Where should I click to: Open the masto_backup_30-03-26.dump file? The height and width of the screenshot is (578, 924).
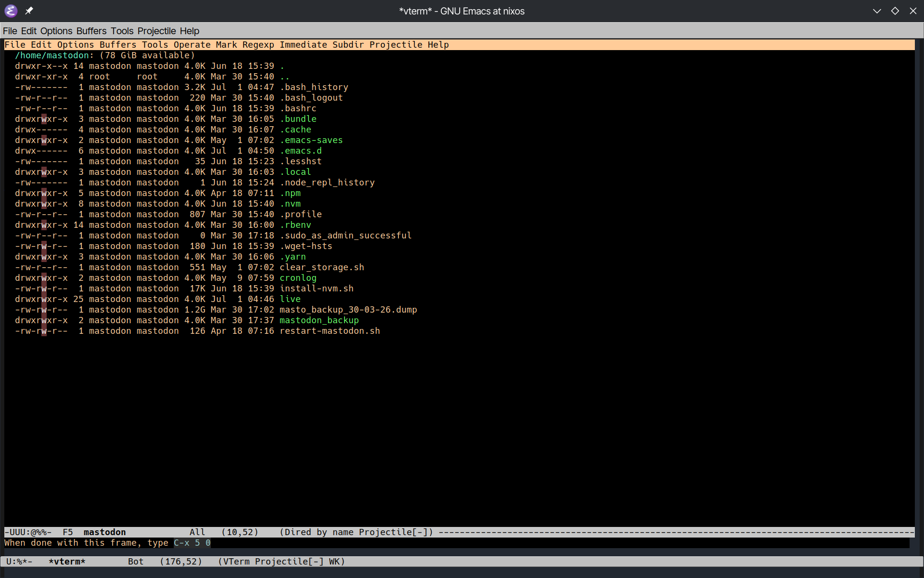pos(348,310)
